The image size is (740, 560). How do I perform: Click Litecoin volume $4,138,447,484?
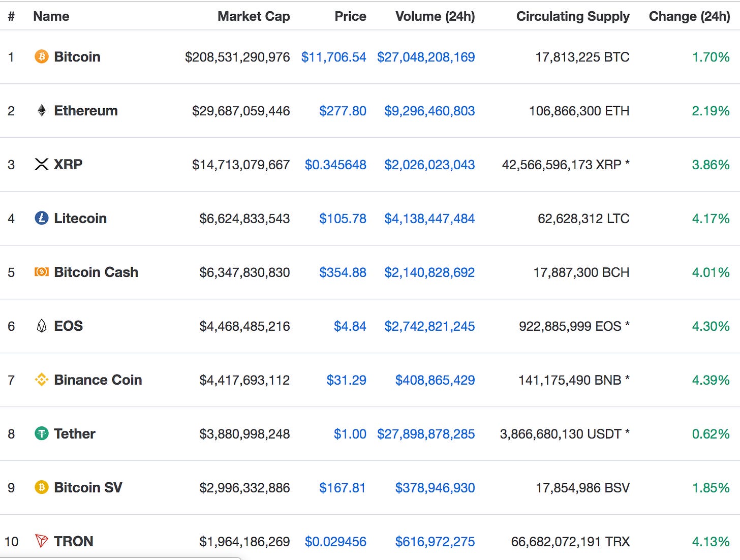click(429, 219)
